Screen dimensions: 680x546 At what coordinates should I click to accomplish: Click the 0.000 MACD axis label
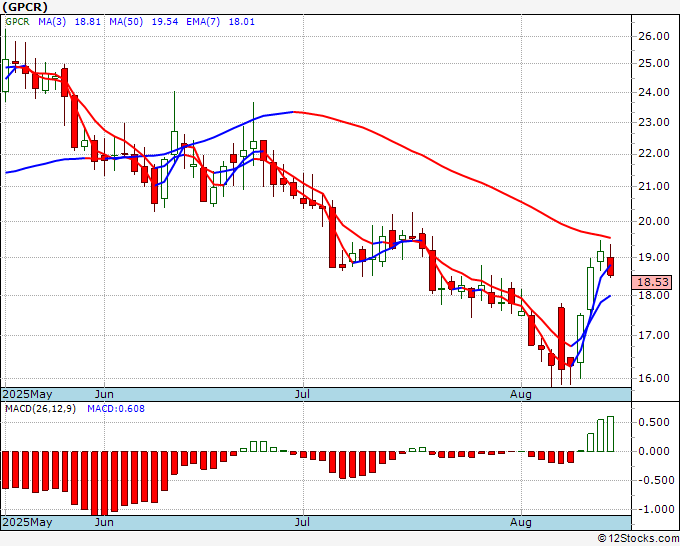click(654, 451)
